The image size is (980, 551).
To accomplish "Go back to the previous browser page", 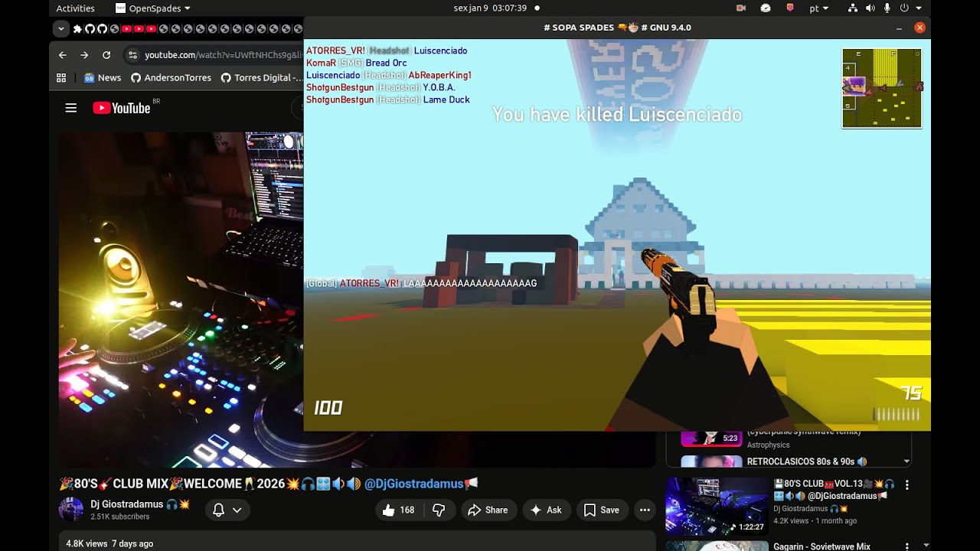I will pyautogui.click(x=63, y=55).
